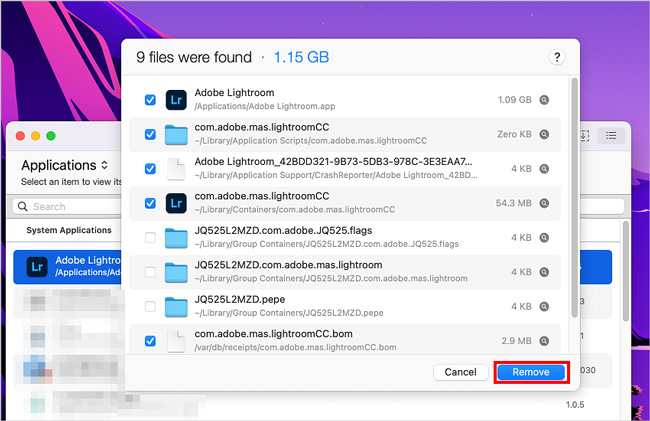
Task: Click the 1.15 GB total size text
Action: [x=301, y=57]
